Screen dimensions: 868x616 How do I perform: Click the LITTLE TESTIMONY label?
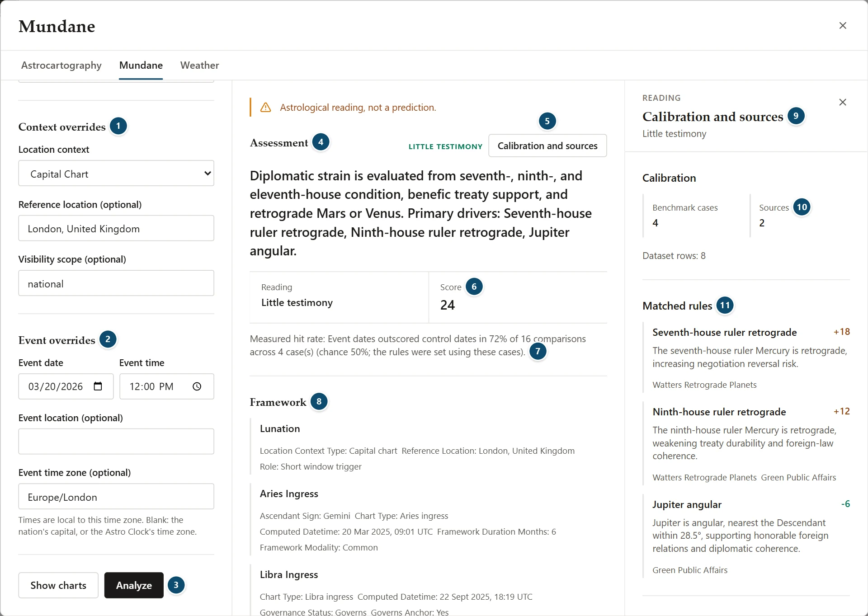(x=445, y=146)
